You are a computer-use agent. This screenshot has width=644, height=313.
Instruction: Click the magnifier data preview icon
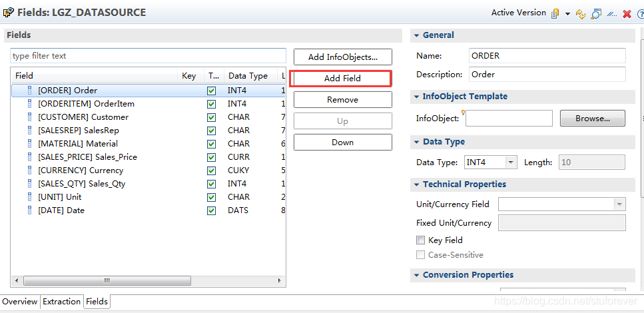pos(595,14)
